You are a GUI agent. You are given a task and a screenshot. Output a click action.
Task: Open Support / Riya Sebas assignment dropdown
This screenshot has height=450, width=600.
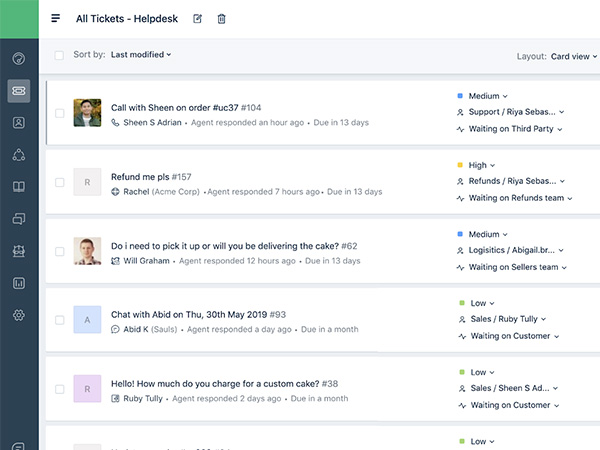516,112
